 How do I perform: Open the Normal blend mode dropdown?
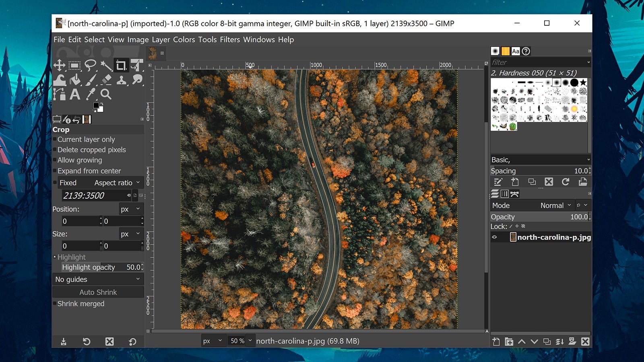coord(555,205)
